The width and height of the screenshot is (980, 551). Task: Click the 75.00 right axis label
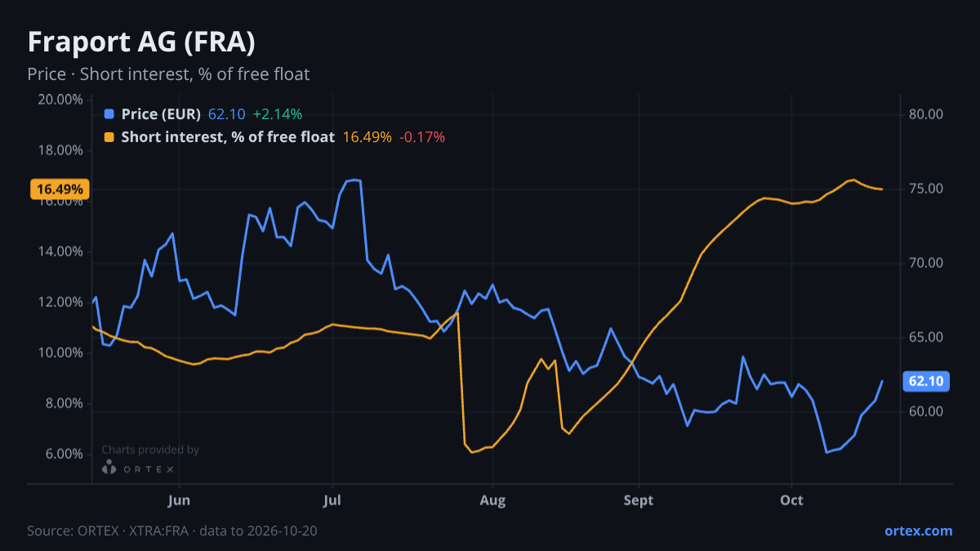(926, 189)
